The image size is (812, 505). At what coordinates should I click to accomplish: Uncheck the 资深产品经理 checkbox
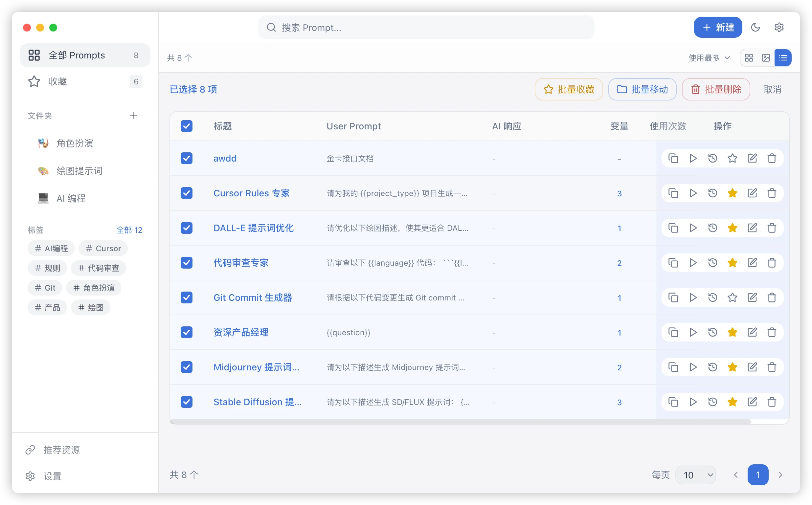(186, 332)
